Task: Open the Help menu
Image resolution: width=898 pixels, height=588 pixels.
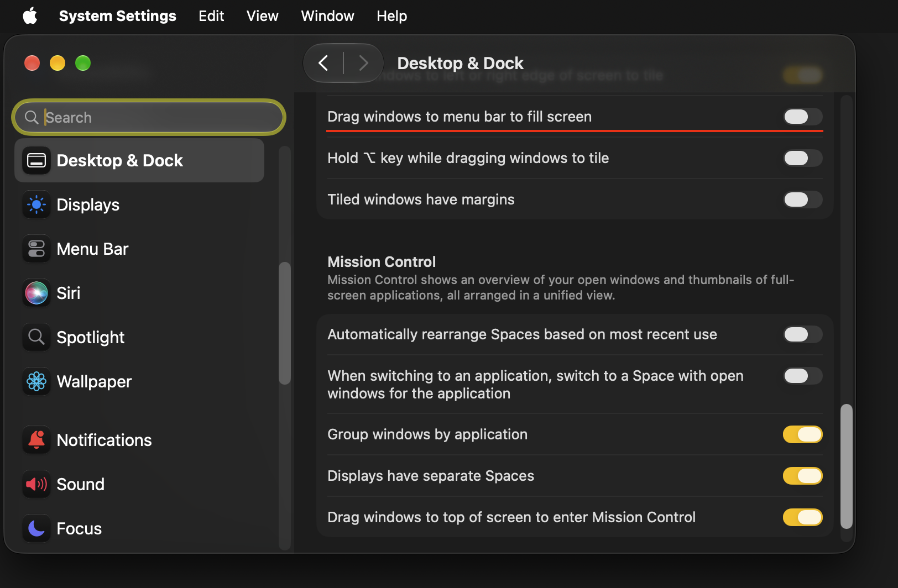Action: click(391, 16)
